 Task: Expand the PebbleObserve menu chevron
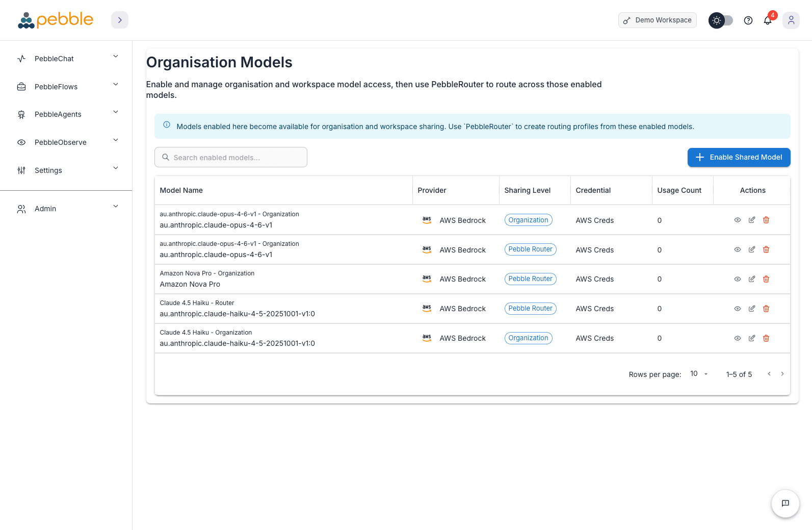click(116, 140)
